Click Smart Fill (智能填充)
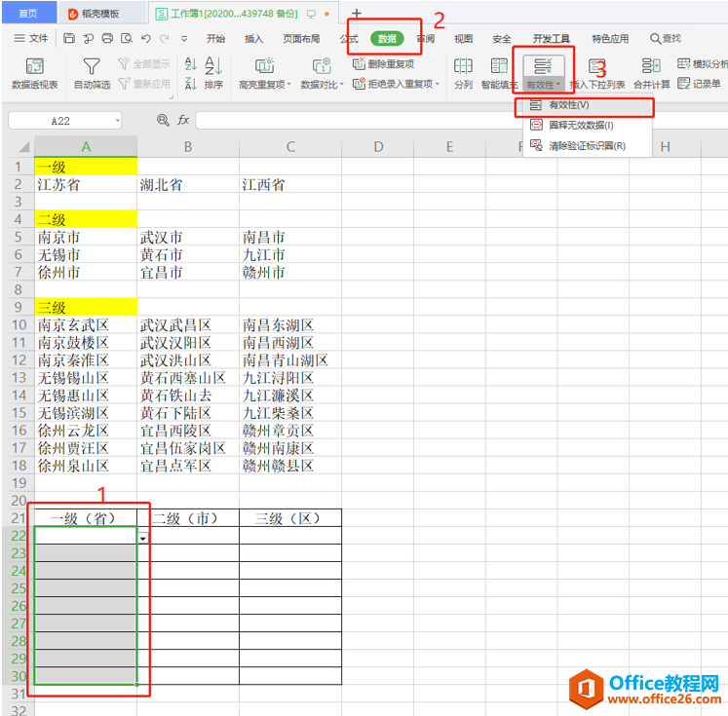This screenshot has height=716, width=728. pos(500,73)
